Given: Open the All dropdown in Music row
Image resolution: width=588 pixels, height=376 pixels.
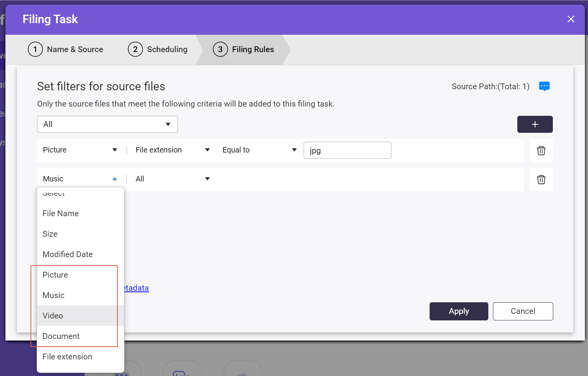Looking at the screenshot, I should (x=172, y=179).
